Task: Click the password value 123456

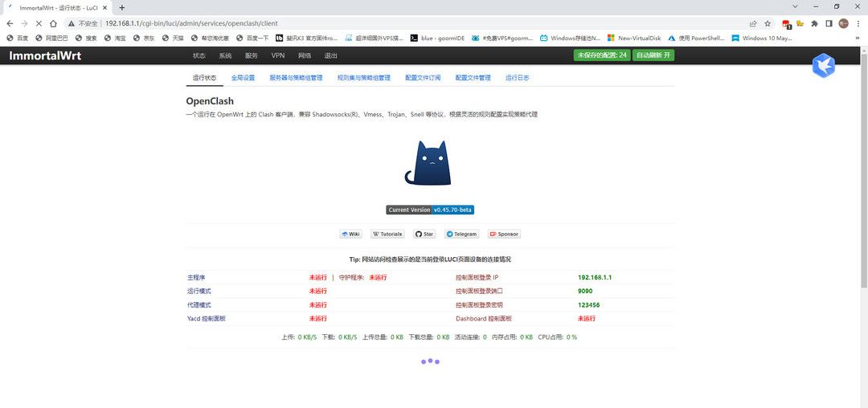Action: coord(589,305)
